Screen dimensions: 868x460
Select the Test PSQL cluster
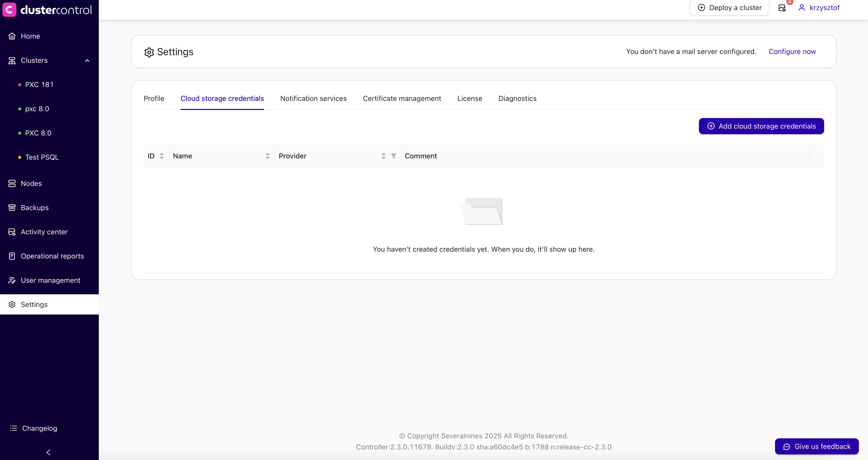tap(42, 157)
